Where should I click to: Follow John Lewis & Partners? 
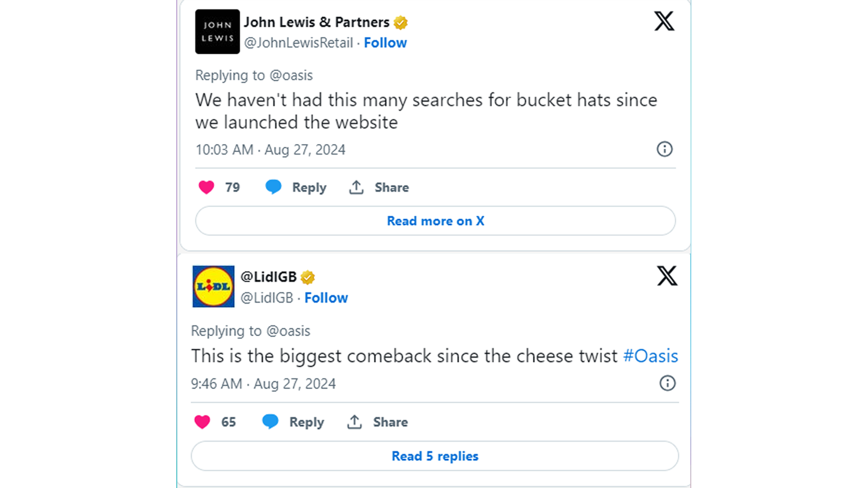[385, 43]
